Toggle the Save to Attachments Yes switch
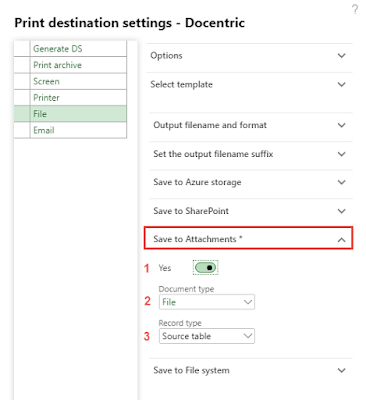 [205, 268]
